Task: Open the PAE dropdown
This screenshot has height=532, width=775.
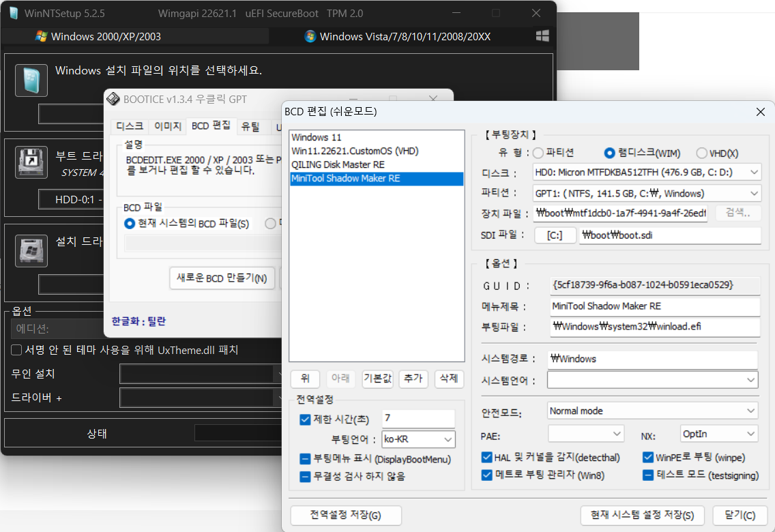Action: click(x=586, y=434)
